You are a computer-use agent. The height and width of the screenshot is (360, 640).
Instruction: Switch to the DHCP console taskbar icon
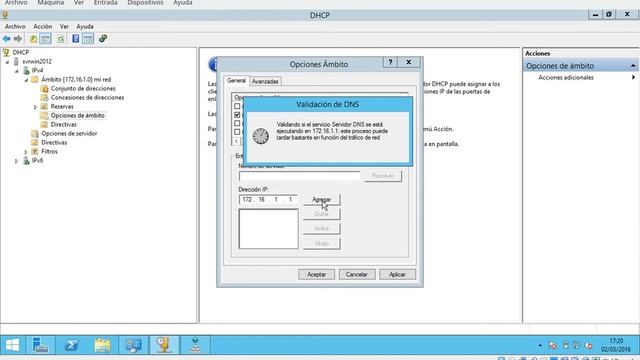[164, 345]
